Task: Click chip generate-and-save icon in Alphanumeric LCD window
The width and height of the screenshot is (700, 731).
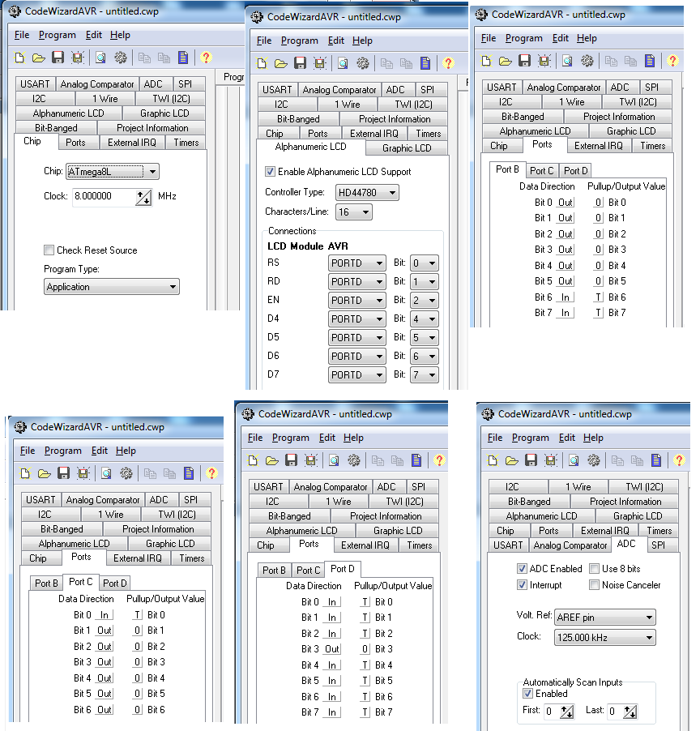Action: pyautogui.click(x=320, y=63)
